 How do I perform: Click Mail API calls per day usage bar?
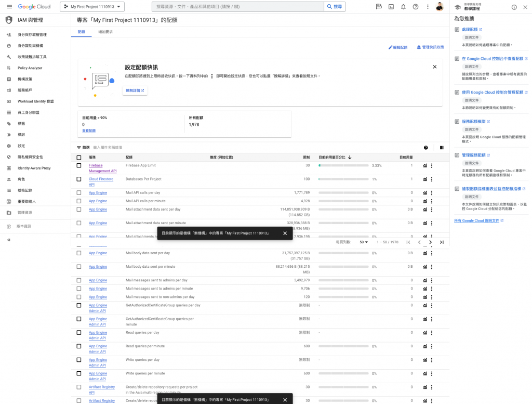point(343,193)
